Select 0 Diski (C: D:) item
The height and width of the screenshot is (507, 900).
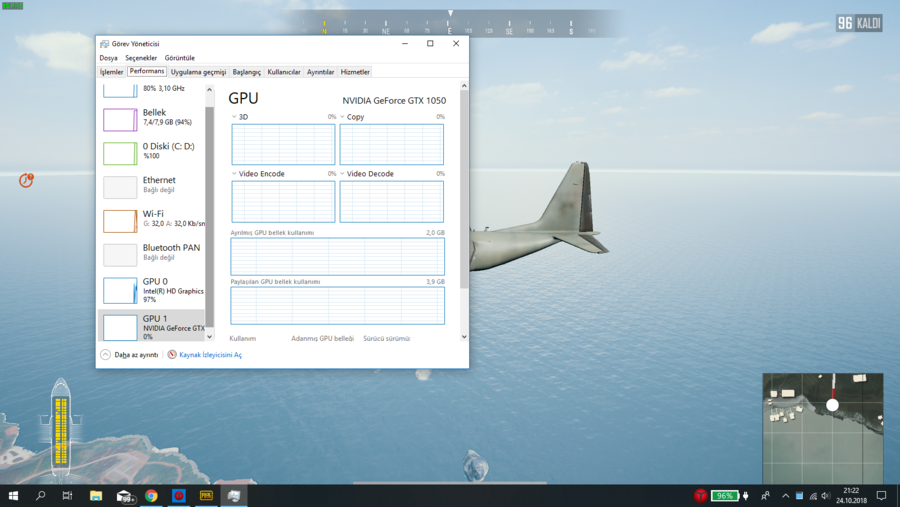point(152,153)
